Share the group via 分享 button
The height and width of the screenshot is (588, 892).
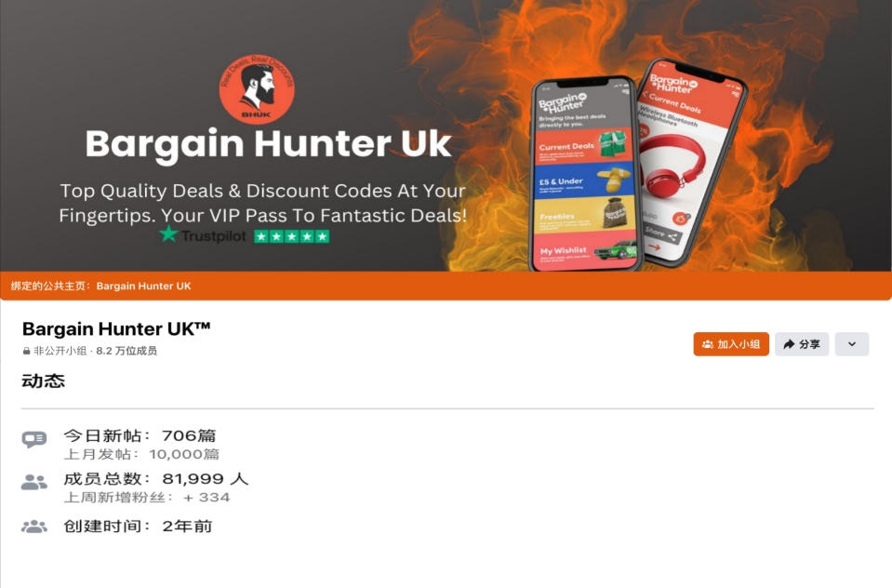point(802,344)
